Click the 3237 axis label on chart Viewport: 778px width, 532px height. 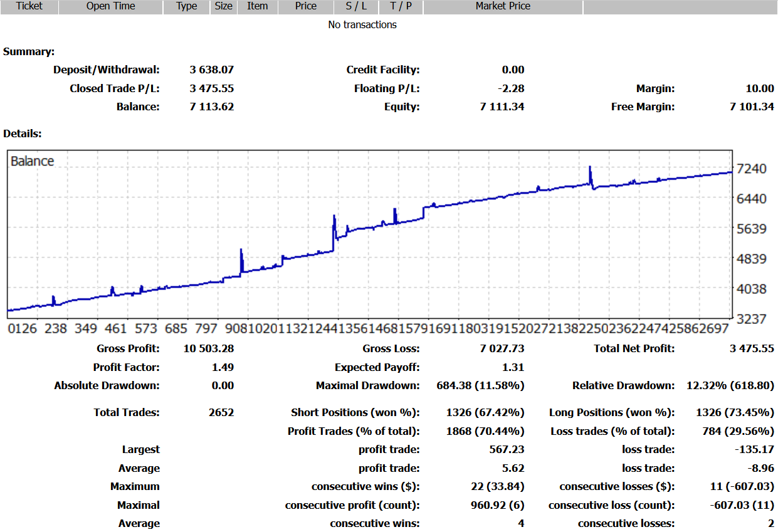(752, 319)
